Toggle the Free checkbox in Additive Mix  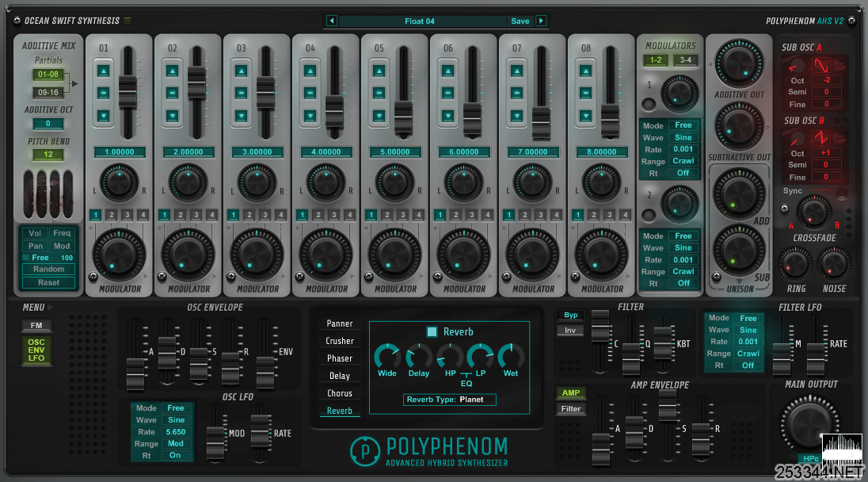25,258
